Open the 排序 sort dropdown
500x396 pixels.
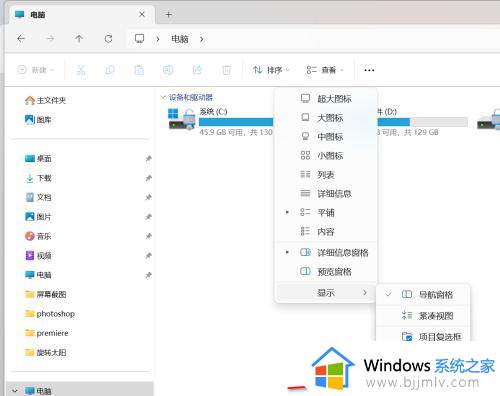tap(271, 70)
